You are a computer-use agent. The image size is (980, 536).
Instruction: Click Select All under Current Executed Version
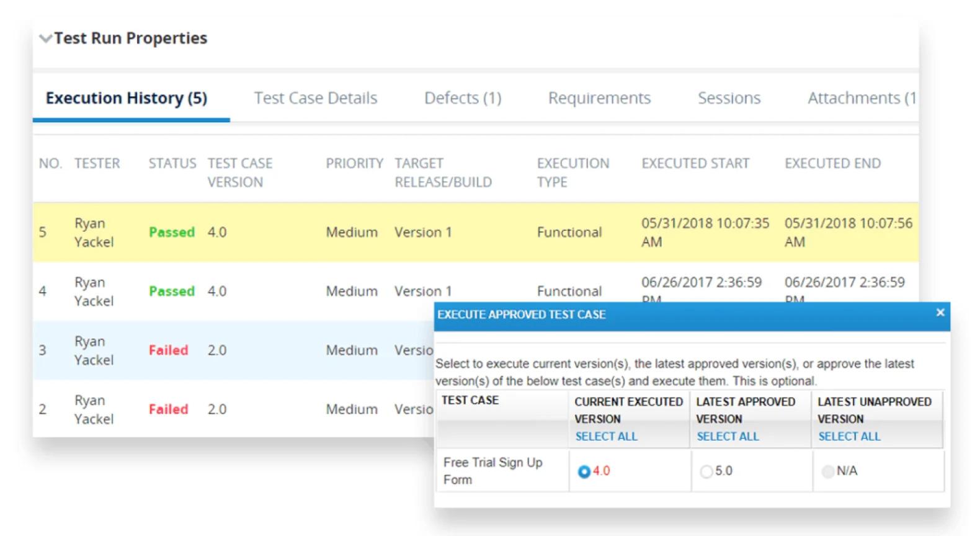coord(605,436)
